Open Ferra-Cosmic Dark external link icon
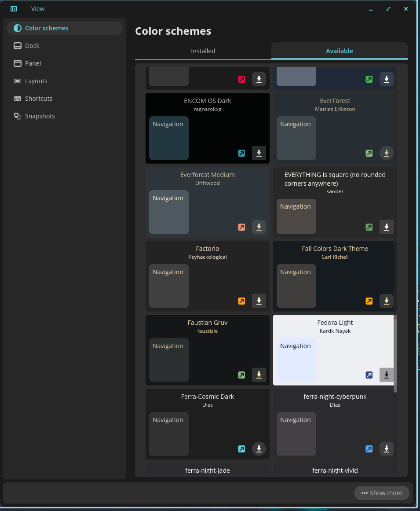Image resolution: width=420 pixels, height=511 pixels. click(x=241, y=449)
